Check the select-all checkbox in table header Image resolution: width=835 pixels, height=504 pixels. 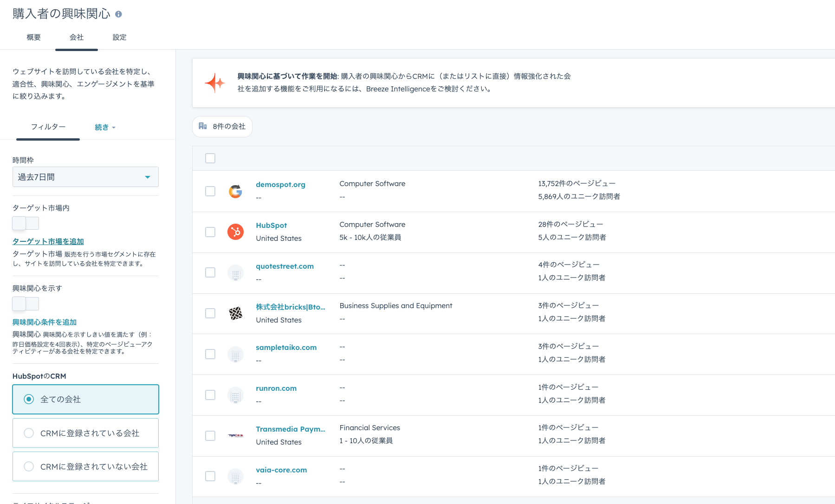(210, 158)
